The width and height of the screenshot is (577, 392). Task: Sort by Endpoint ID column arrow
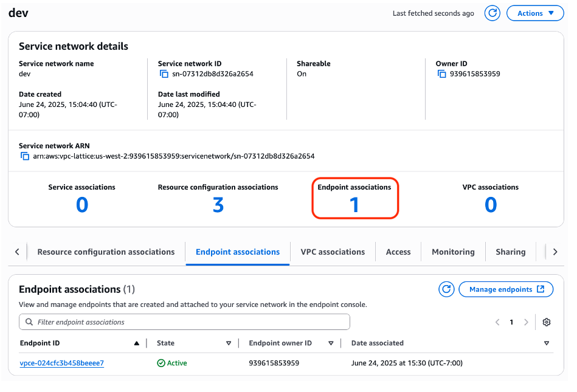click(137, 343)
